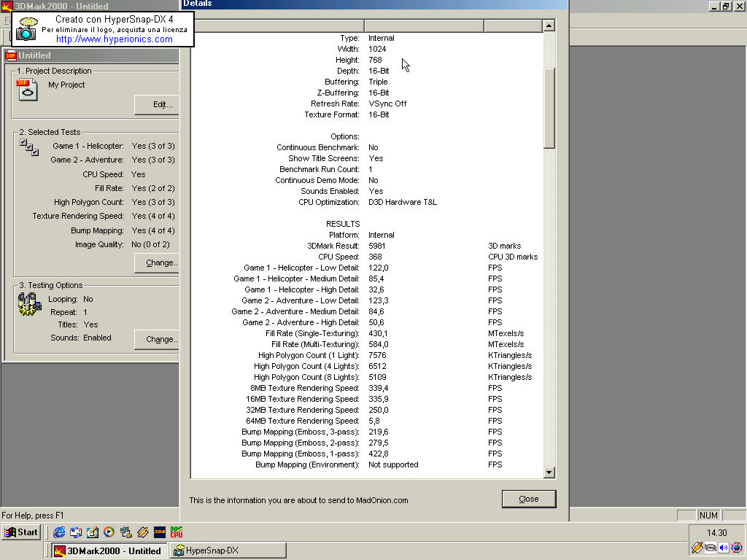Click the Close button in Details dialog
This screenshot has height=560, width=747.
click(x=528, y=499)
